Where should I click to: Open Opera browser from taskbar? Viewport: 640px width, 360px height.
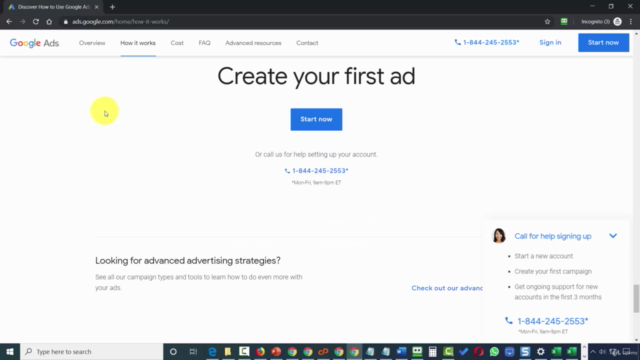click(x=479, y=351)
